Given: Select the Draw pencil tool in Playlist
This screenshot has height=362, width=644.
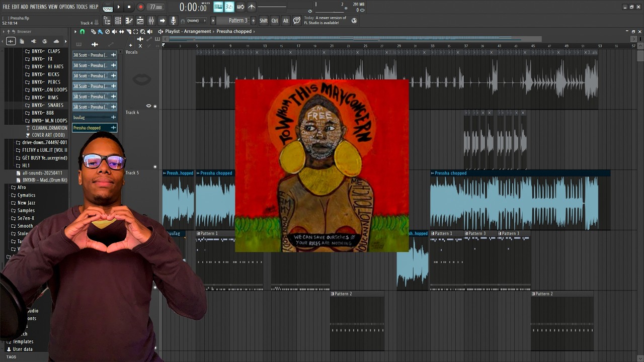Looking at the screenshot, I should (93, 32).
